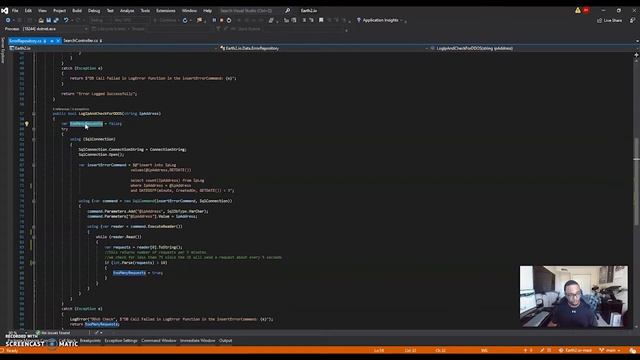Click TooManyRequests = true assignment

[138, 273]
